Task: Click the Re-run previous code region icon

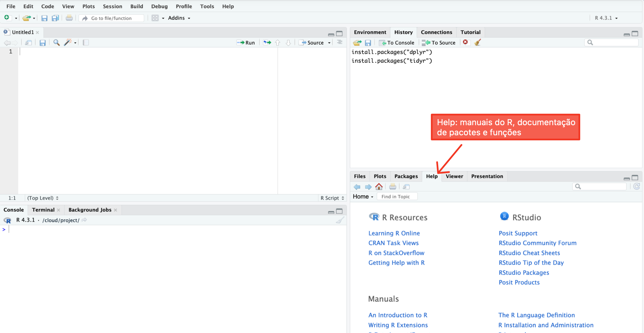Action: coord(267,42)
